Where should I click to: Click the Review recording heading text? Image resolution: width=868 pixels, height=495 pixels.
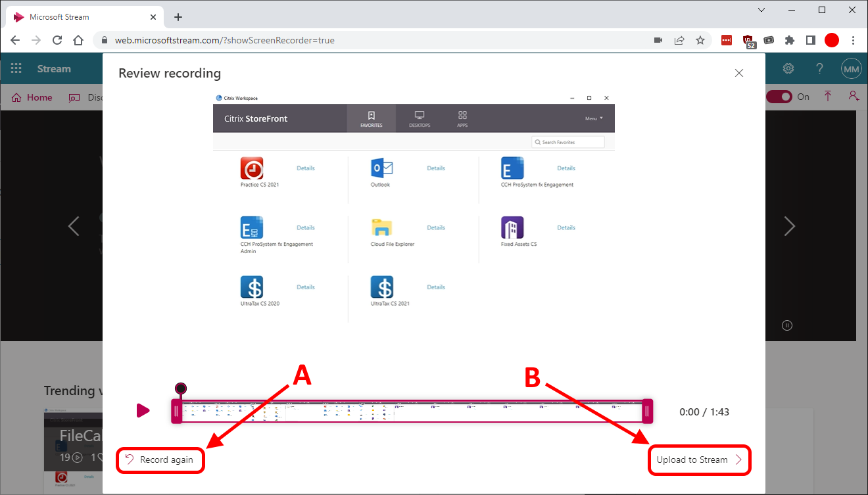point(170,73)
